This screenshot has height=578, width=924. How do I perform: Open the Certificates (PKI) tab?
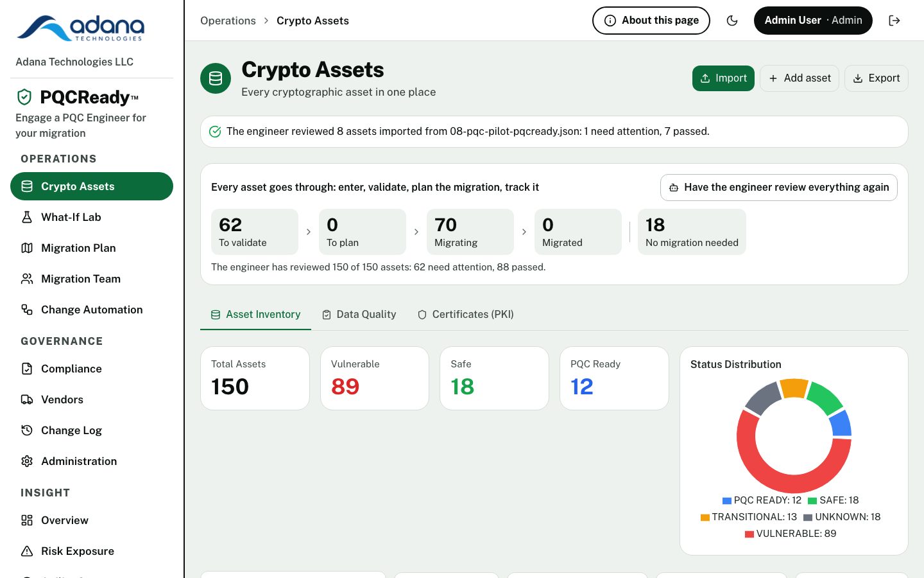pos(466,315)
